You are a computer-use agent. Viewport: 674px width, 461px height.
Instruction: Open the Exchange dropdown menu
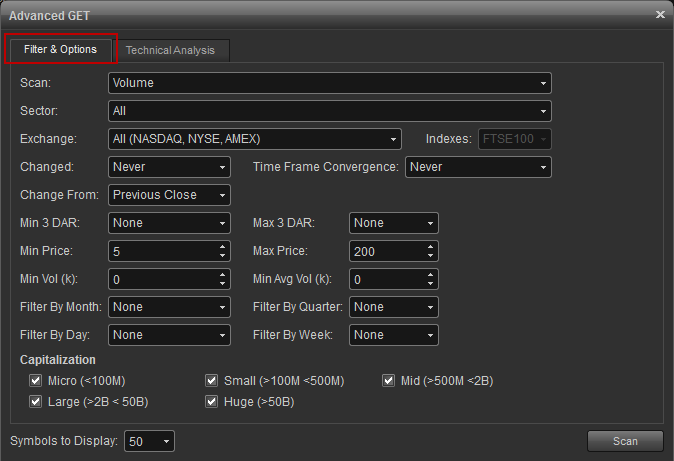pyautogui.click(x=254, y=139)
